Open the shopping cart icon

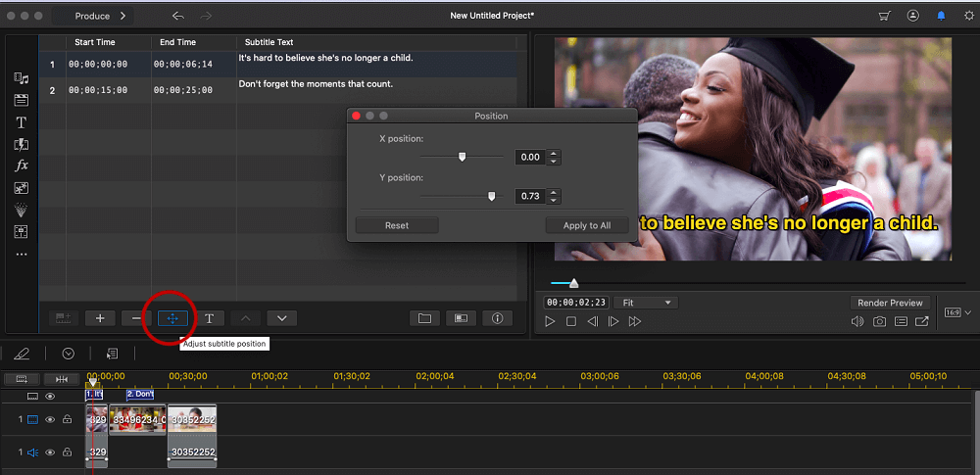coord(884,16)
